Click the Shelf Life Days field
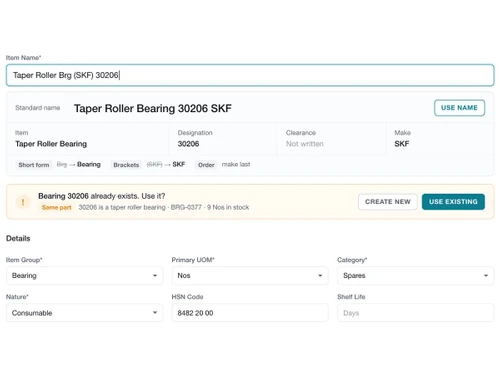 click(x=416, y=313)
